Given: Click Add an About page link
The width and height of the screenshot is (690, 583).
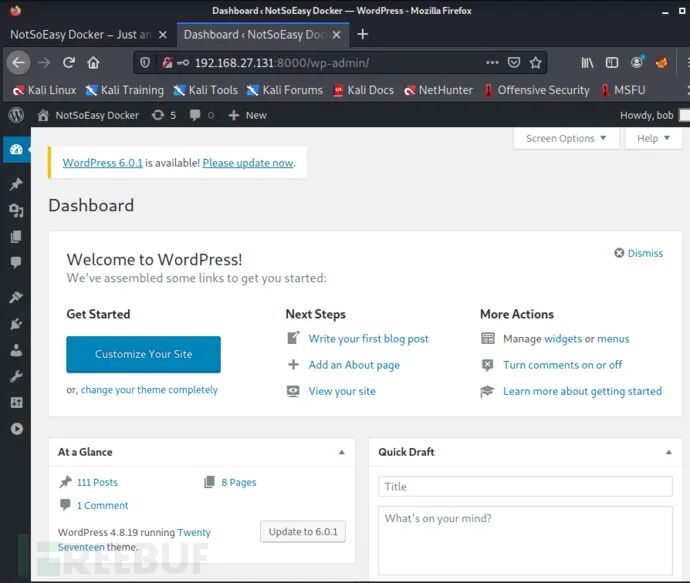Looking at the screenshot, I should [x=354, y=365].
